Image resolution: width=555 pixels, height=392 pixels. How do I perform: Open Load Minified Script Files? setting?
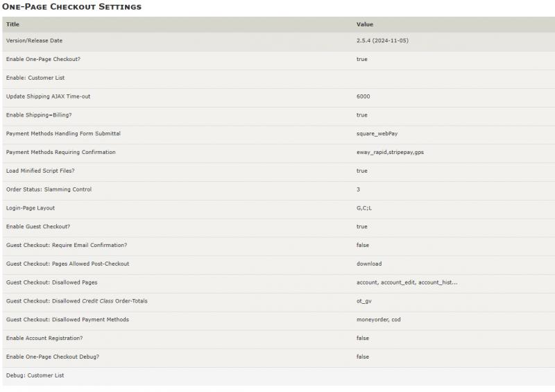click(x=279, y=171)
